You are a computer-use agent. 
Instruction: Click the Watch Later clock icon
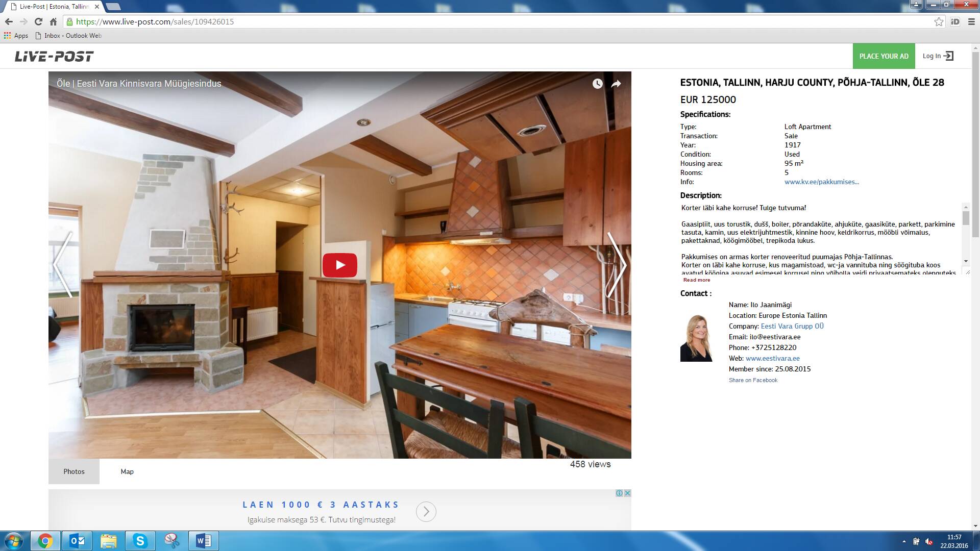coord(597,84)
